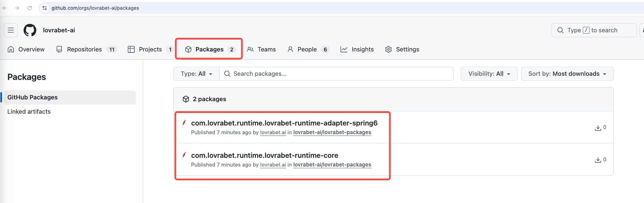Open organization Settings tab
This screenshot has height=203, width=644.
(402, 49)
